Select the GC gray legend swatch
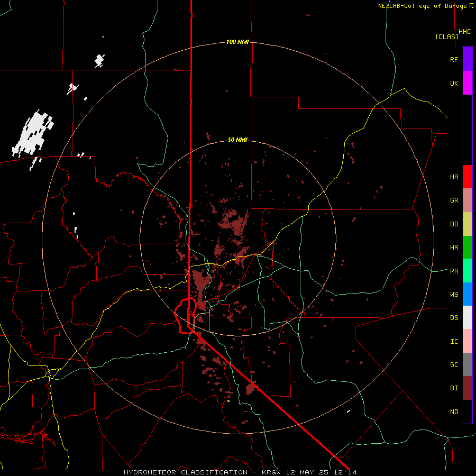This screenshot has height=476, width=476. pyautogui.click(x=467, y=364)
